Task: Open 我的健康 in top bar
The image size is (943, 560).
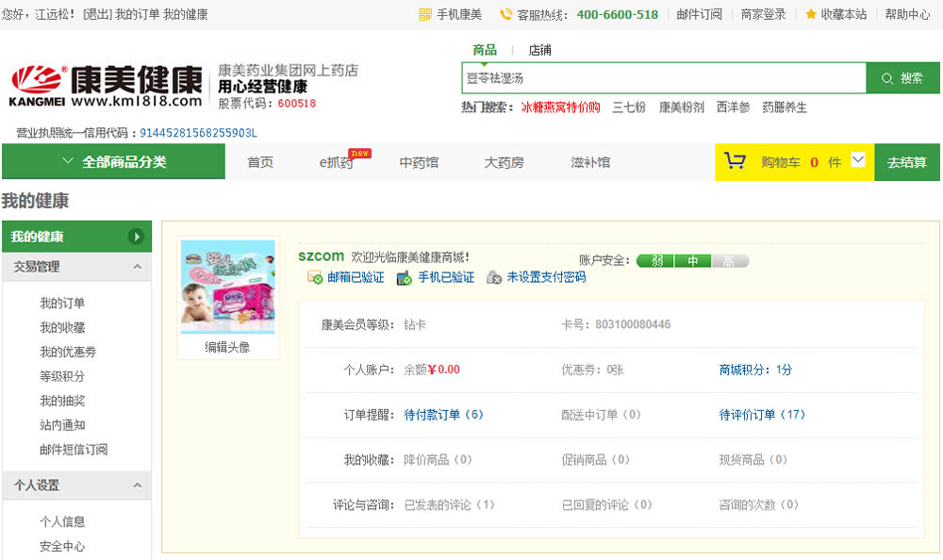Action: [185, 14]
